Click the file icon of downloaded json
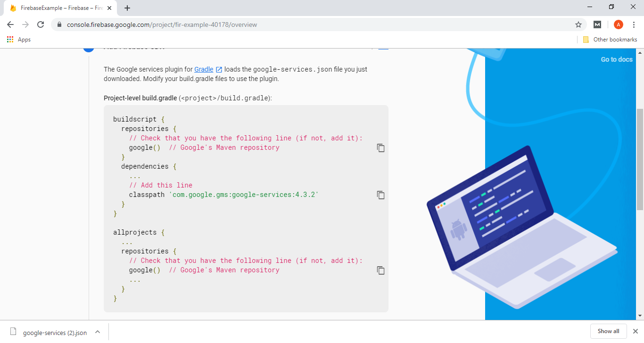This screenshot has width=644, height=343. [x=13, y=332]
